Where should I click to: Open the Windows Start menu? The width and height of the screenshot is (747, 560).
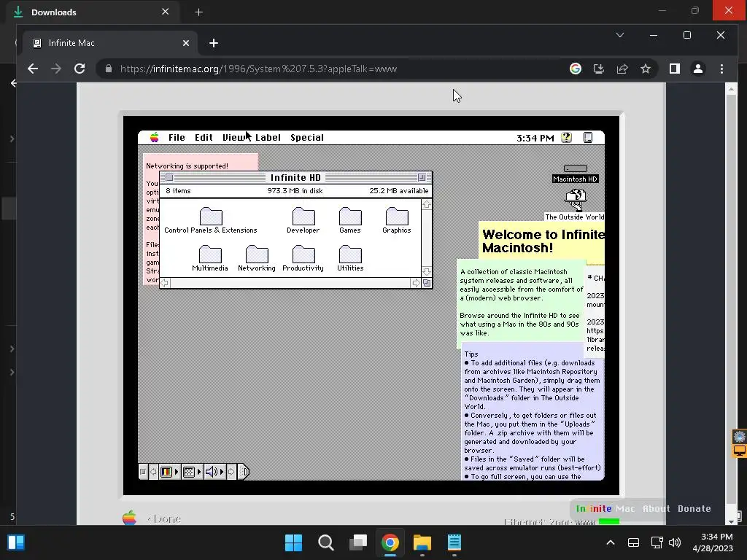(293, 542)
